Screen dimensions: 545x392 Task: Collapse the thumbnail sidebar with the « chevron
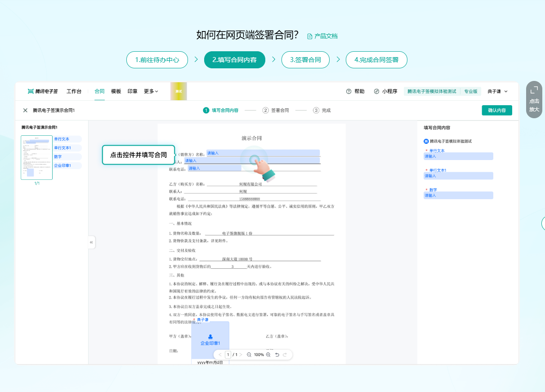coord(91,242)
